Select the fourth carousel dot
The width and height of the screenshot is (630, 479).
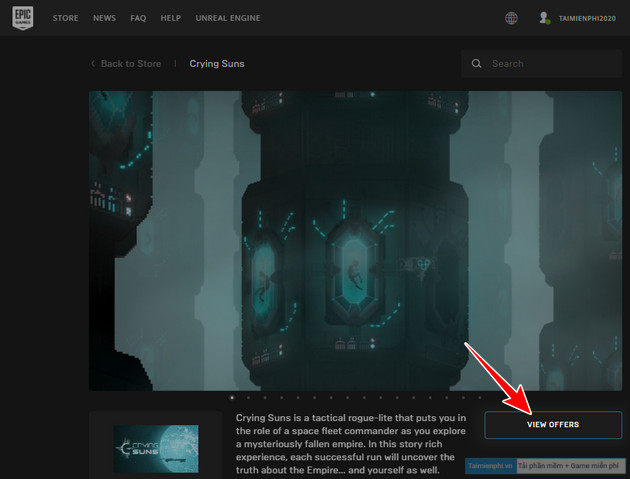tap(282, 398)
